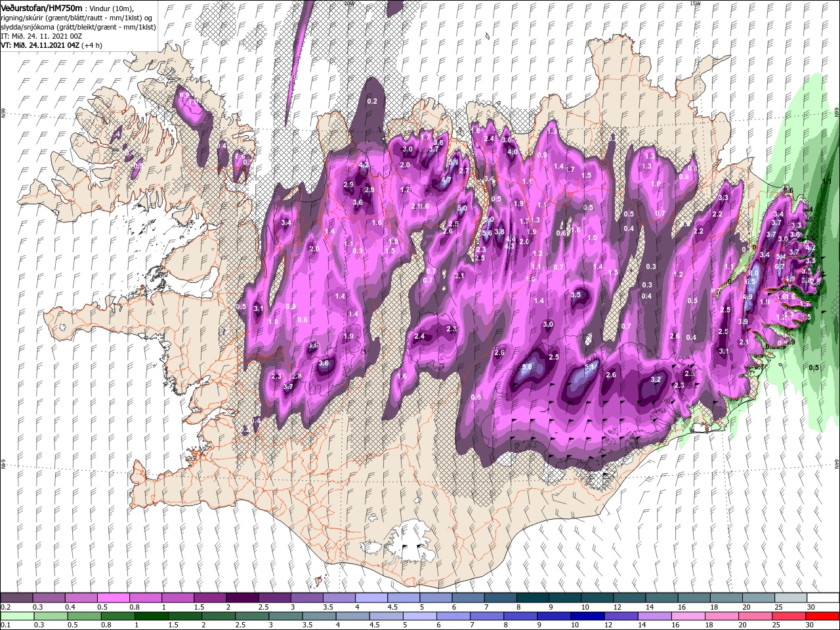Image resolution: width=840 pixels, height=630 pixels.
Task: Click the '4.7' snowfall value on the map
Action: point(446,179)
